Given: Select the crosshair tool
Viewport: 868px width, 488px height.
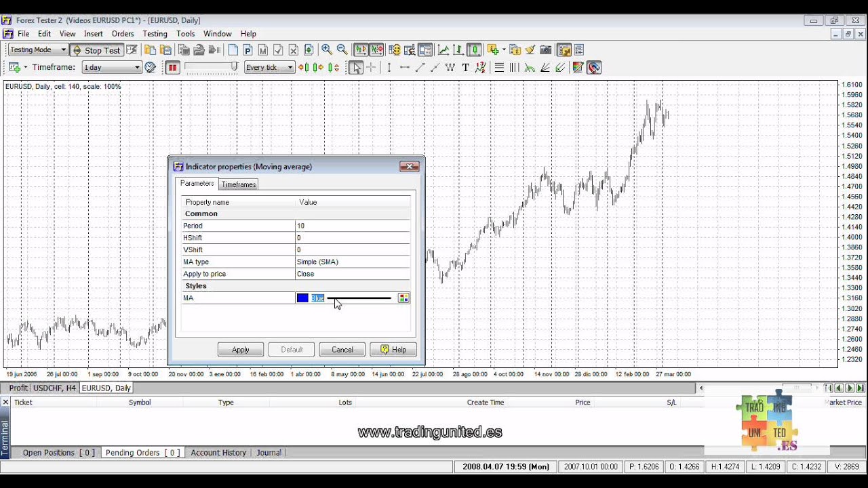Looking at the screenshot, I should click(x=371, y=67).
